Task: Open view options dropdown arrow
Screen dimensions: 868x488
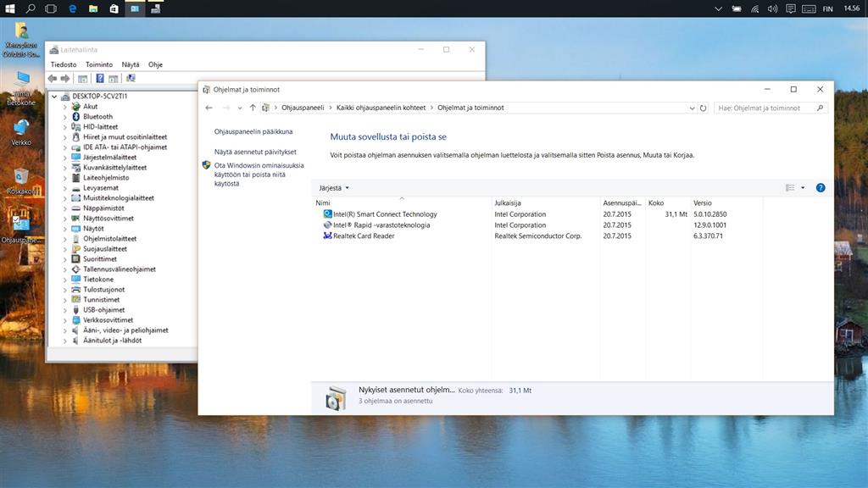Action: pyautogui.click(x=803, y=188)
